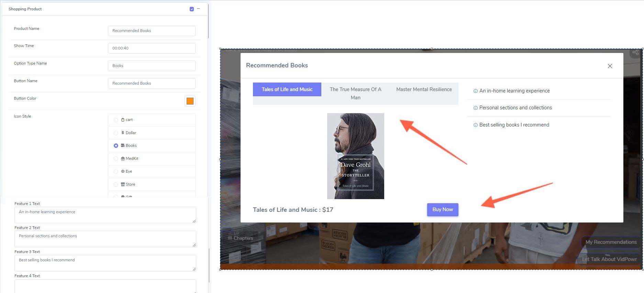This screenshot has width=644, height=293.
Task: Click the dollar sign icon
Action: (x=123, y=132)
